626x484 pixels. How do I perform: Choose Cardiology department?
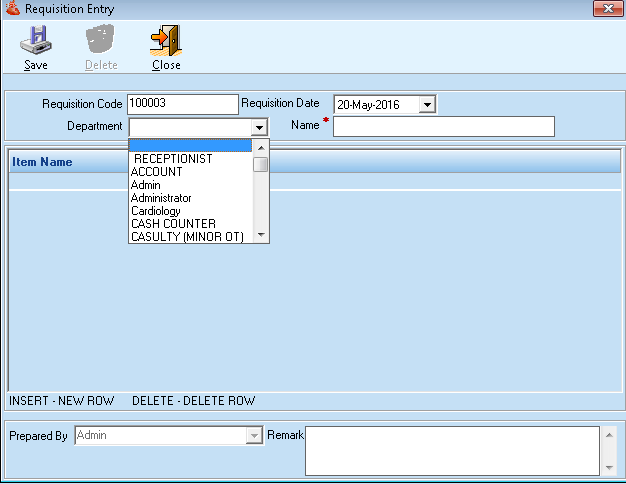(156, 211)
